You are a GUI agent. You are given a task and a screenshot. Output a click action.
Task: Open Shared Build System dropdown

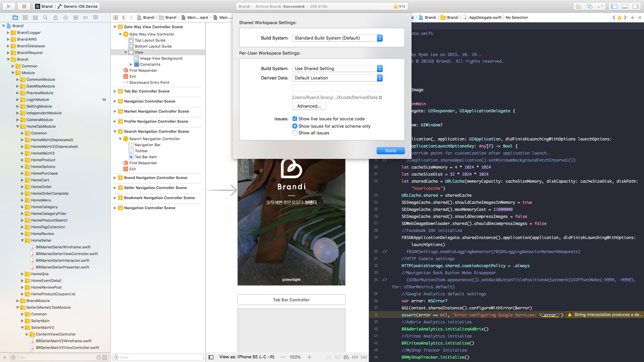[337, 38]
